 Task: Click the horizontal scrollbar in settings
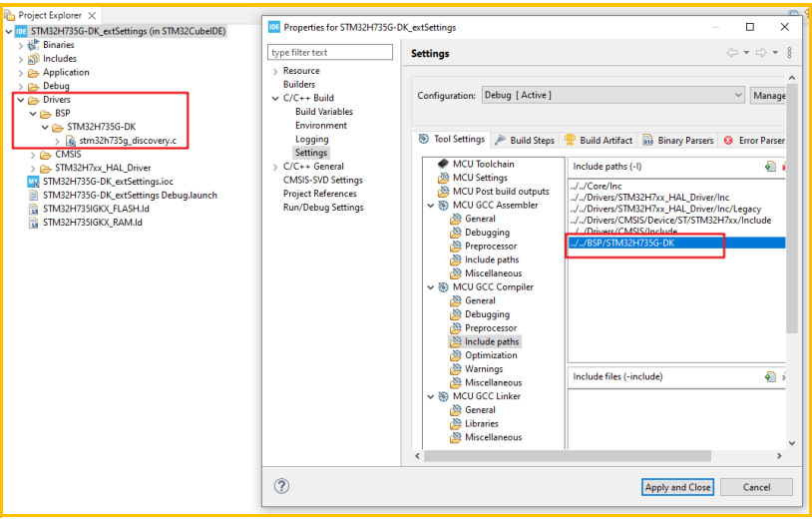[x=568, y=456]
